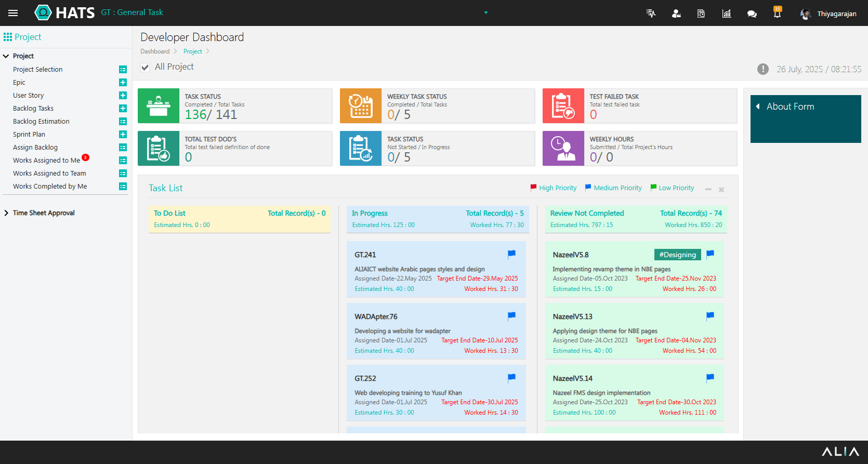Click the list icon beside Project Selection
Screen dimensions: 868x464
(123, 70)
